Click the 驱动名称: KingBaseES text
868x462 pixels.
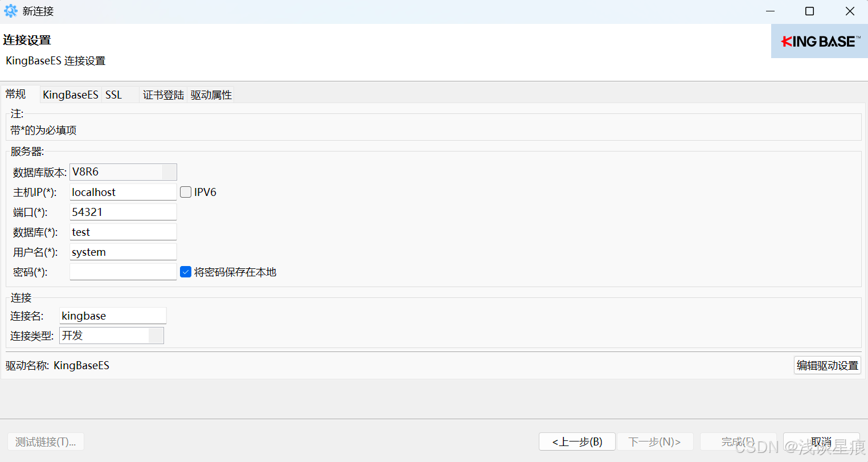58,365
